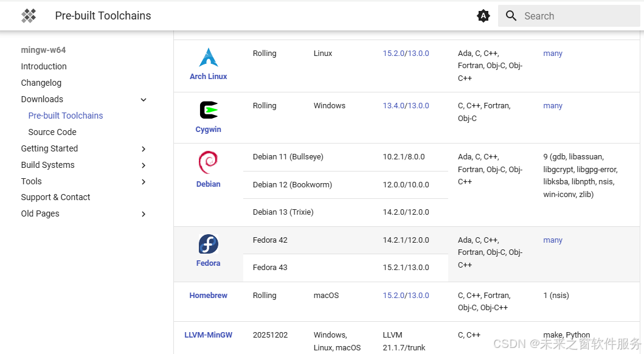Open the LLVM-MinGW link

[x=208, y=335]
